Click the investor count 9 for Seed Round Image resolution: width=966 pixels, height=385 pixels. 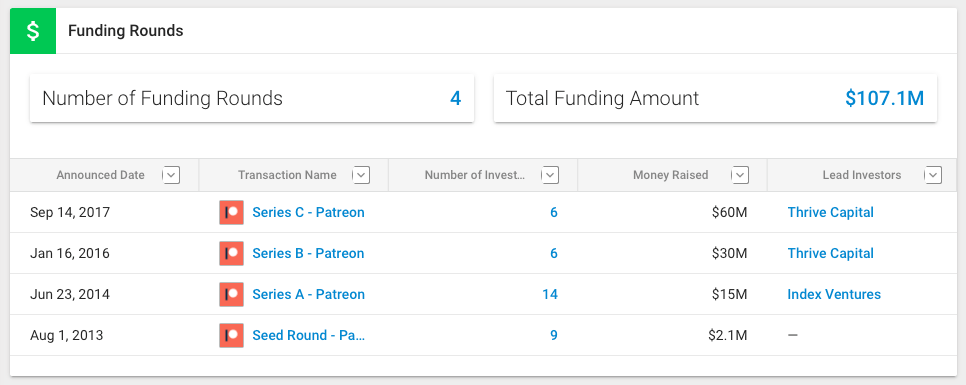[554, 336]
